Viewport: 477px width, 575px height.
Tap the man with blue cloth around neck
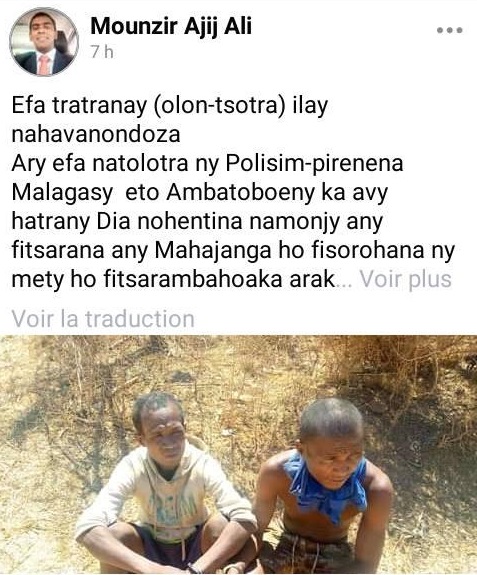click(323, 488)
